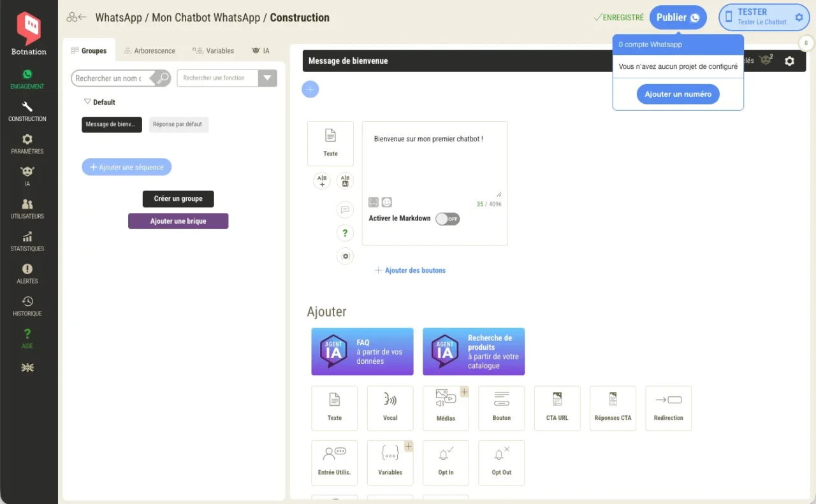Open the Variables tab
This screenshot has width=816, height=504.
[214, 50]
